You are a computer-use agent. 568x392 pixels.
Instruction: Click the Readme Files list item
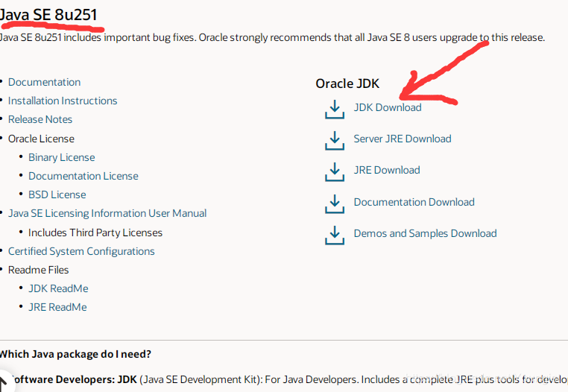click(x=39, y=270)
